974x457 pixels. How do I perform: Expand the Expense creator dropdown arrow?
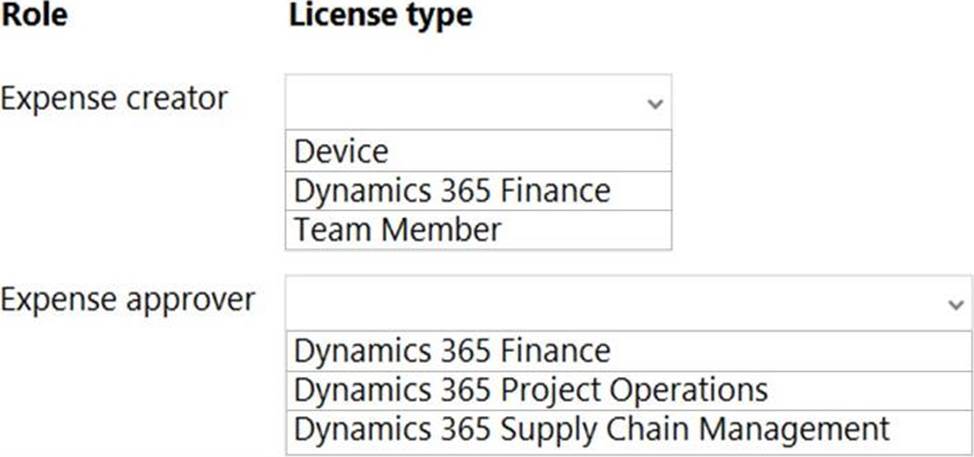pyautogui.click(x=655, y=104)
